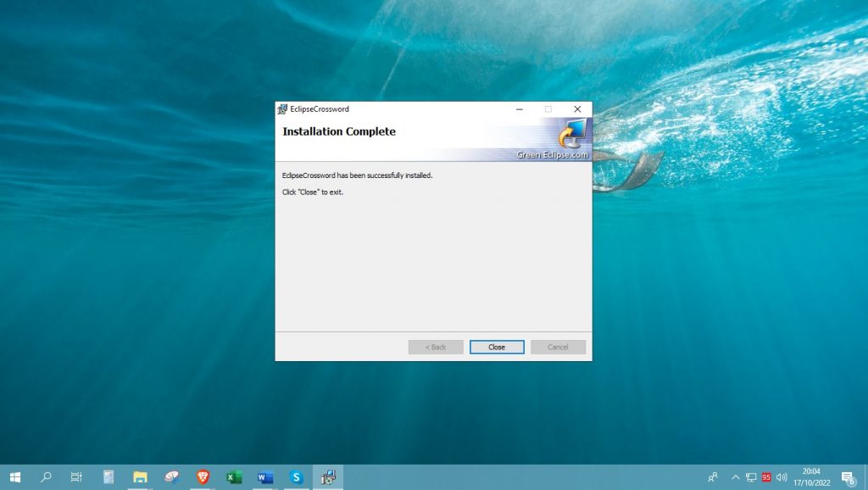Open Microsoft Word from the taskbar
Screen dimensions: 868x490
click(264, 477)
